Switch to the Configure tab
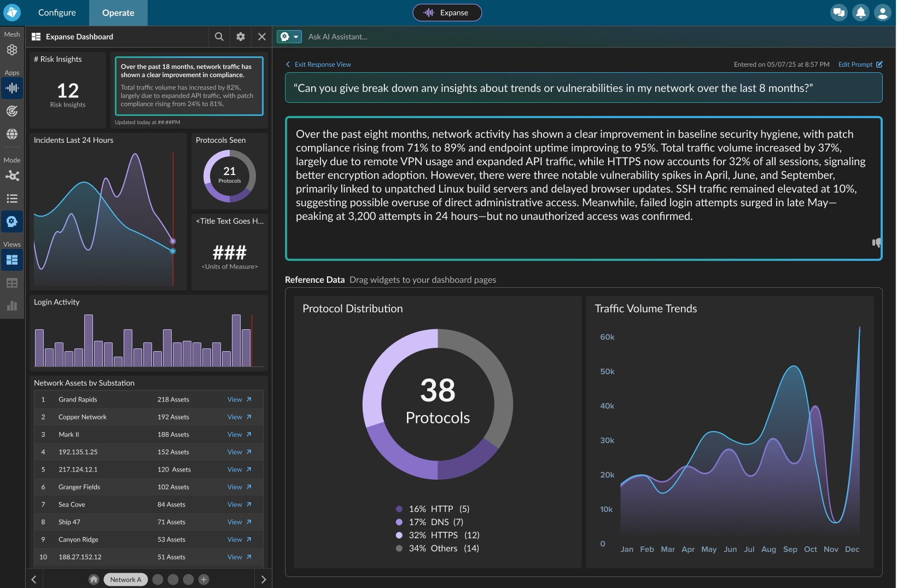The width and height of the screenshot is (897, 588). 57,13
